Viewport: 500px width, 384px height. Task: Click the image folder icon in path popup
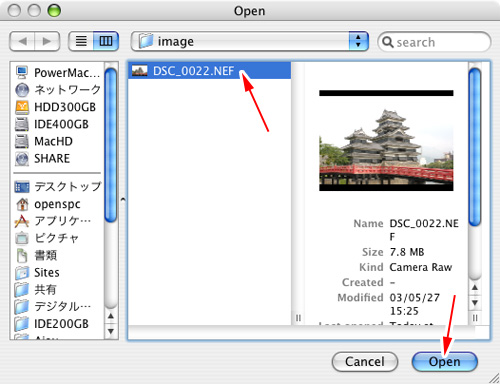point(146,41)
